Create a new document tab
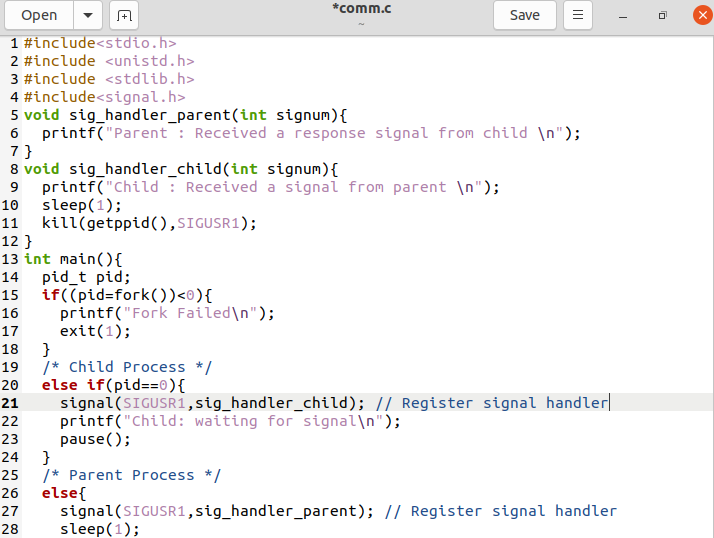The height and width of the screenshot is (538, 714). [x=123, y=15]
